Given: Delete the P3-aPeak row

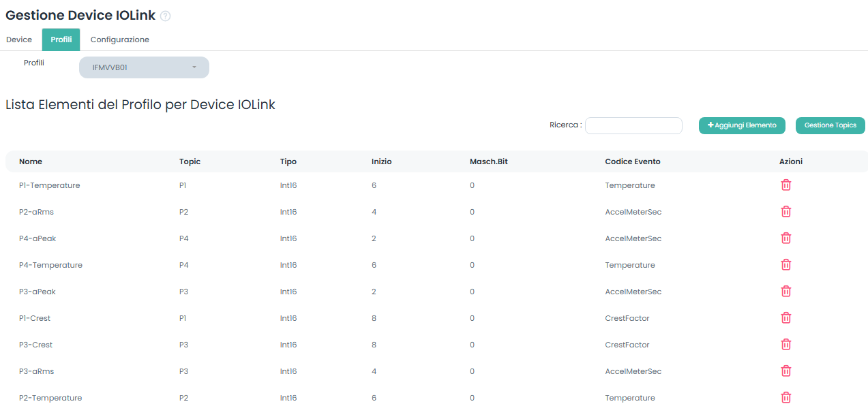Looking at the screenshot, I should click(785, 292).
